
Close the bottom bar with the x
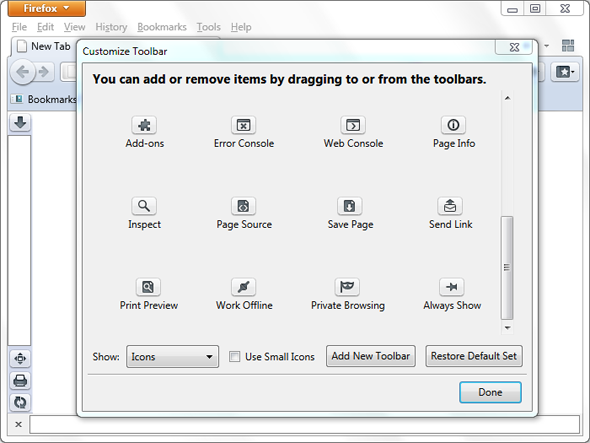(18, 425)
